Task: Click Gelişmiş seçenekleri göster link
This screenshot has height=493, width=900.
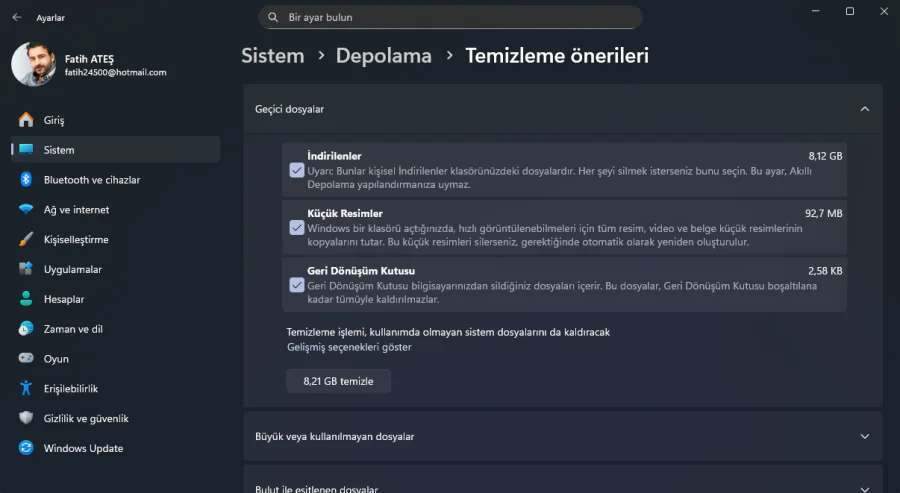Action: tap(349, 347)
